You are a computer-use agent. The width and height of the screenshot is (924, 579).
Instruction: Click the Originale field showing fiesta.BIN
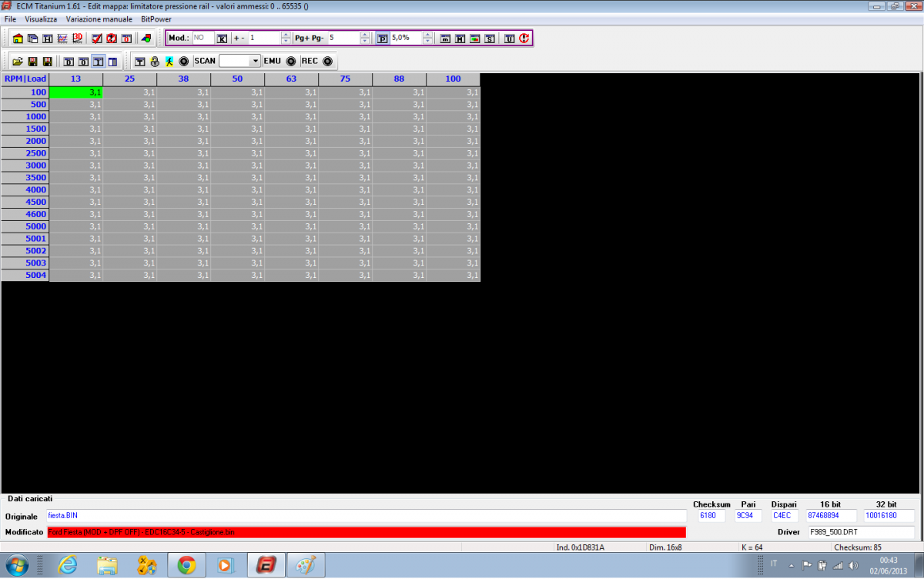(366, 516)
